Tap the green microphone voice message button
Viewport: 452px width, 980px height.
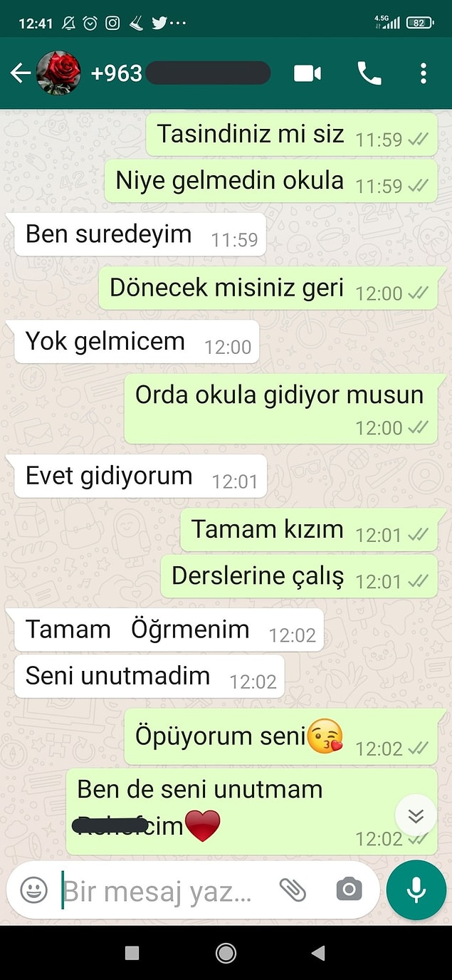pos(416,890)
